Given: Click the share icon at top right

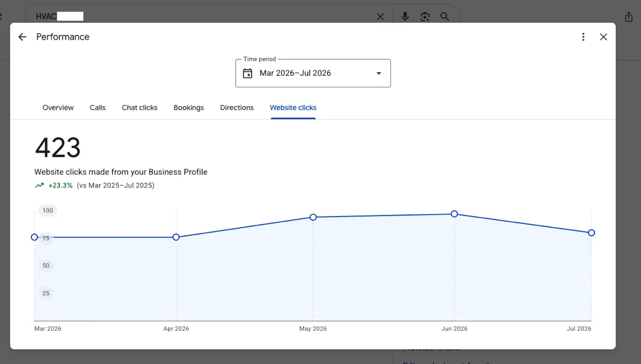Looking at the screenshot, I should tap(629, 17).
